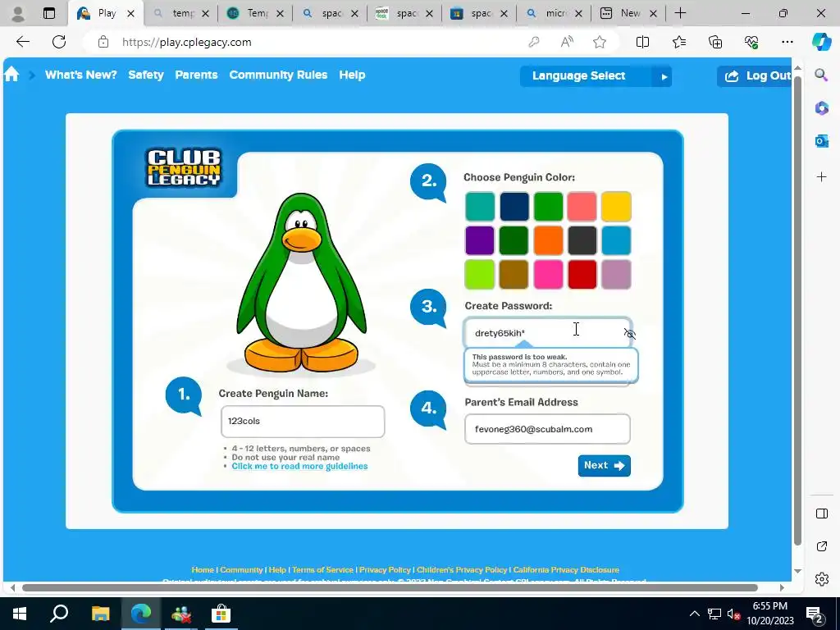Open the Community footer link
Screen dimensions: 840x630
tap(241, 569)
